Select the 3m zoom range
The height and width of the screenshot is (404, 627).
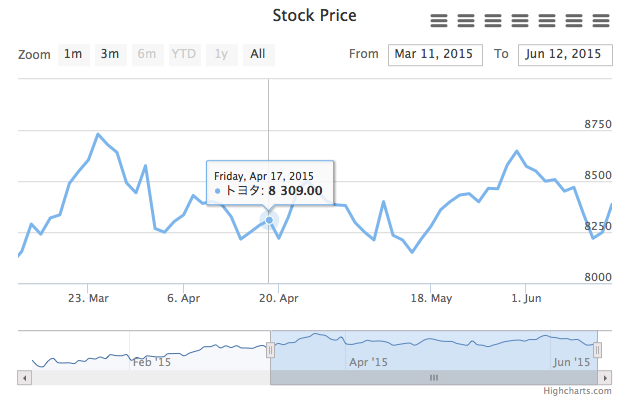coord(109,54)
